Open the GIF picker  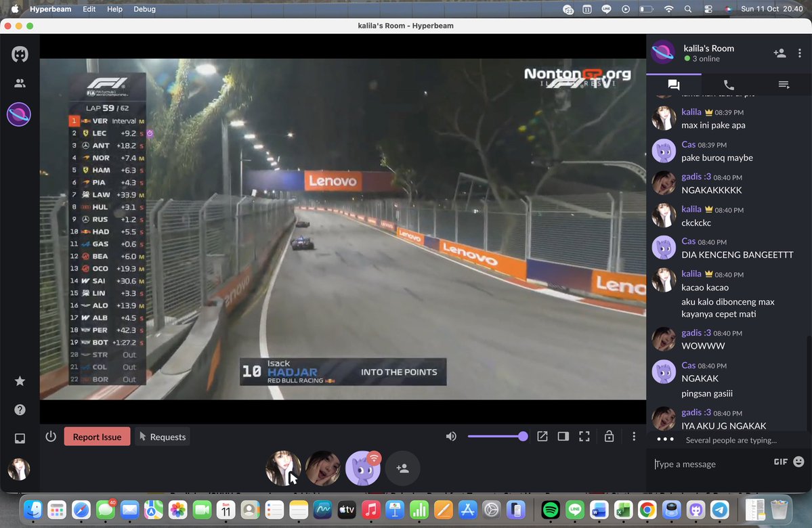(x=780, y=462)
